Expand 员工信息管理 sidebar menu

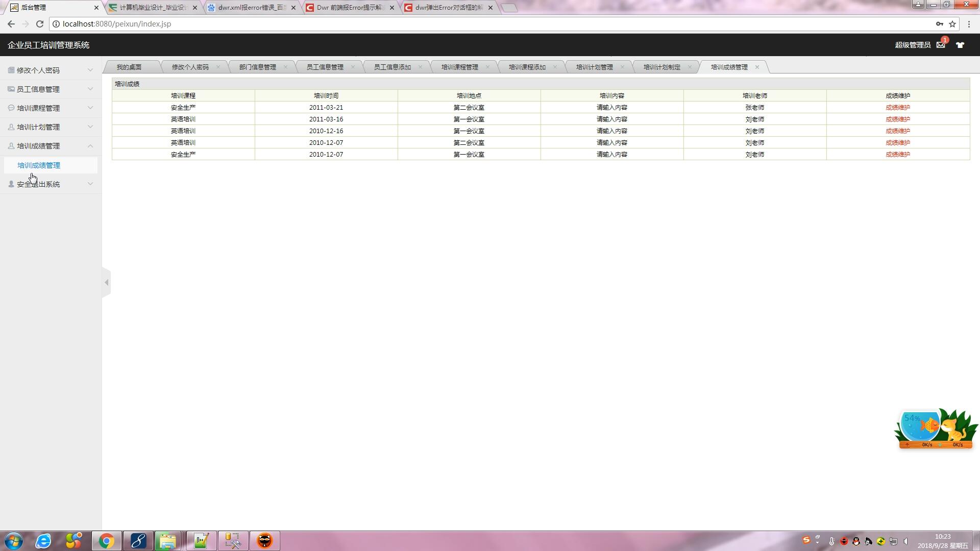tap(51, 89)
